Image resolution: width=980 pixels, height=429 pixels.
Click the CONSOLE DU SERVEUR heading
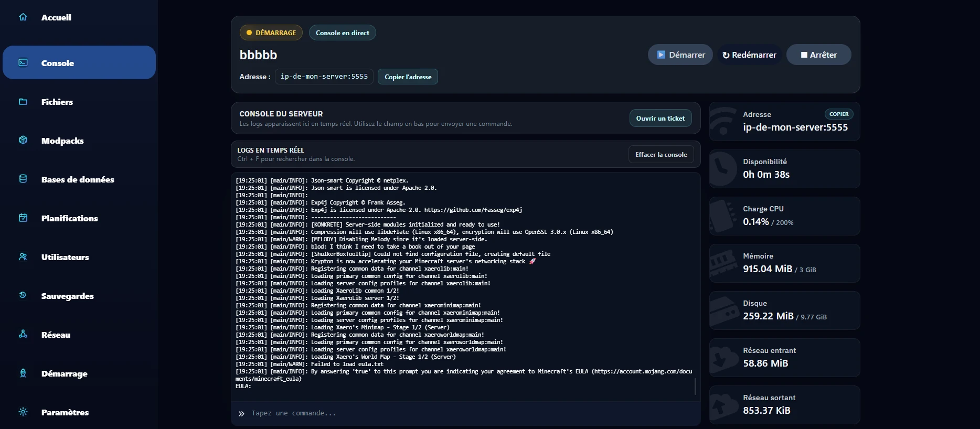click(281, 114)
